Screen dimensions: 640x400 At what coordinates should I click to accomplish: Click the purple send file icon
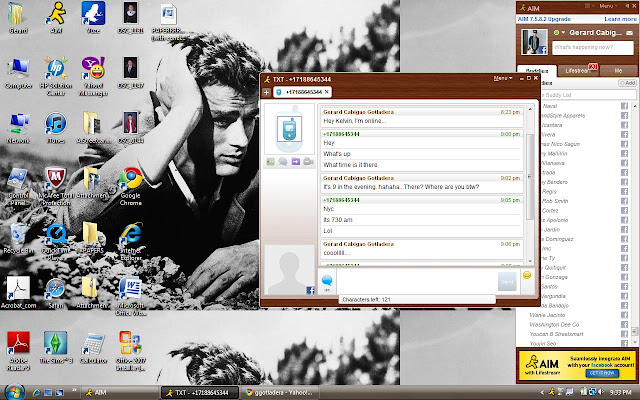(x=296, y=162)
